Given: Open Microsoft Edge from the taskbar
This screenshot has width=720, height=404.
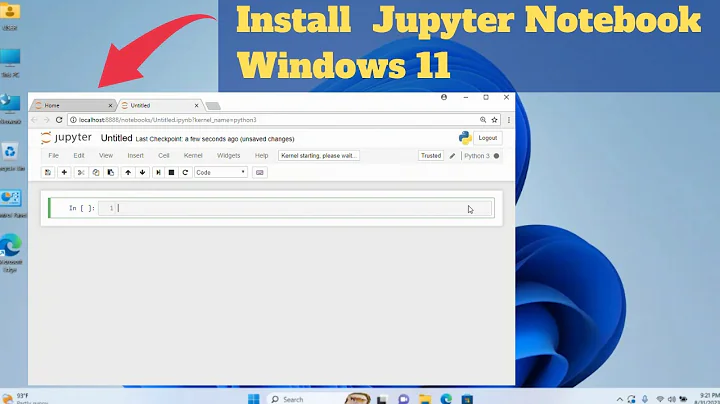Looking at the screenshot, I should pyautogui.click(x=446, y=398).
